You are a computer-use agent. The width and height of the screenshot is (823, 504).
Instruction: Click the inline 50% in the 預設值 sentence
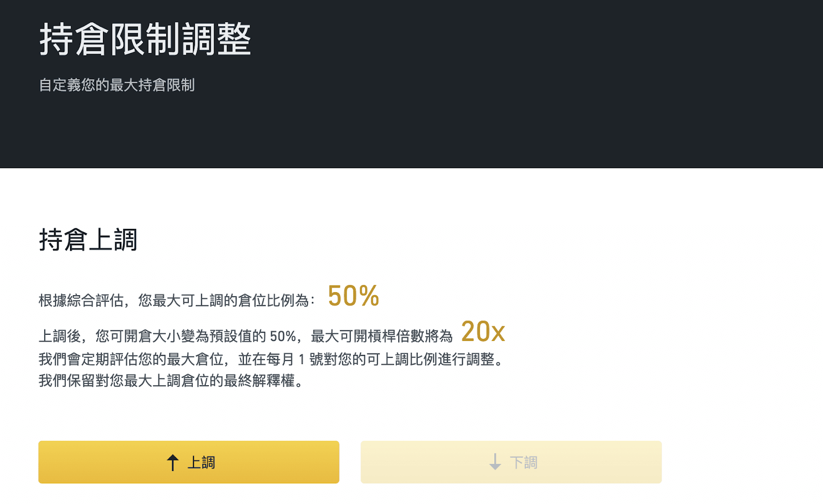pyautogui.click(x=283, y=336)
